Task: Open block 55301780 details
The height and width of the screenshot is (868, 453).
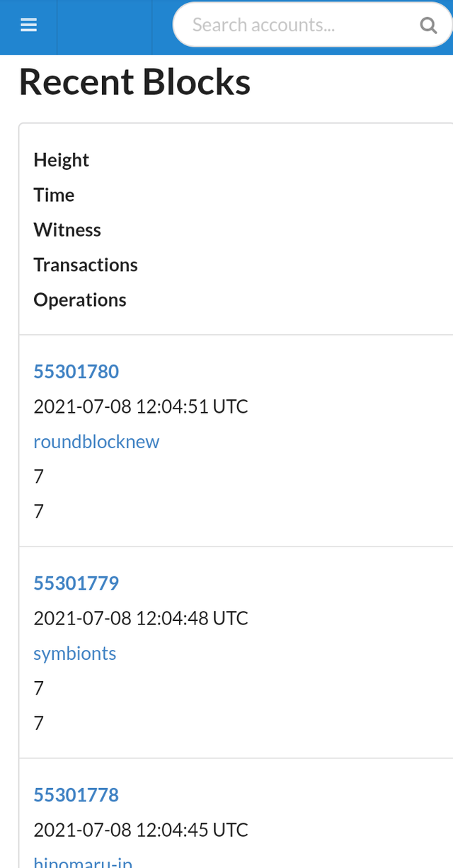Action: pos(76,370)
